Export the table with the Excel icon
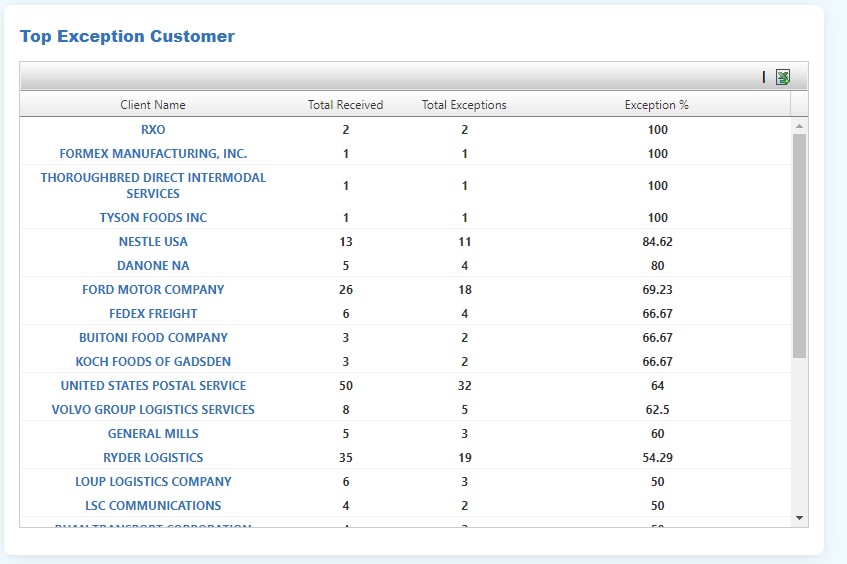This screenshot has width=847, height=564. click(783, 77)
